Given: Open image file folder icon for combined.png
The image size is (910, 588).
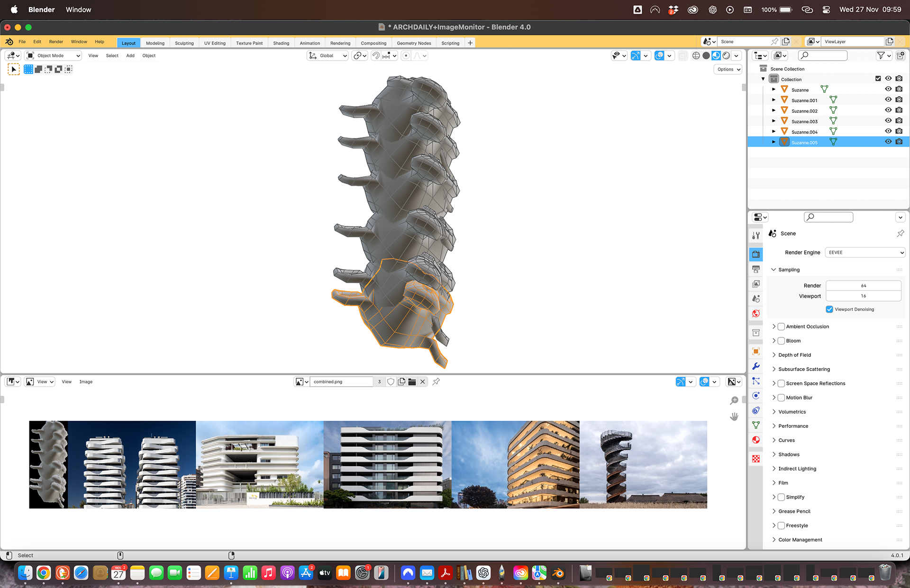Looking at the screenshot, I should [412, 382].
